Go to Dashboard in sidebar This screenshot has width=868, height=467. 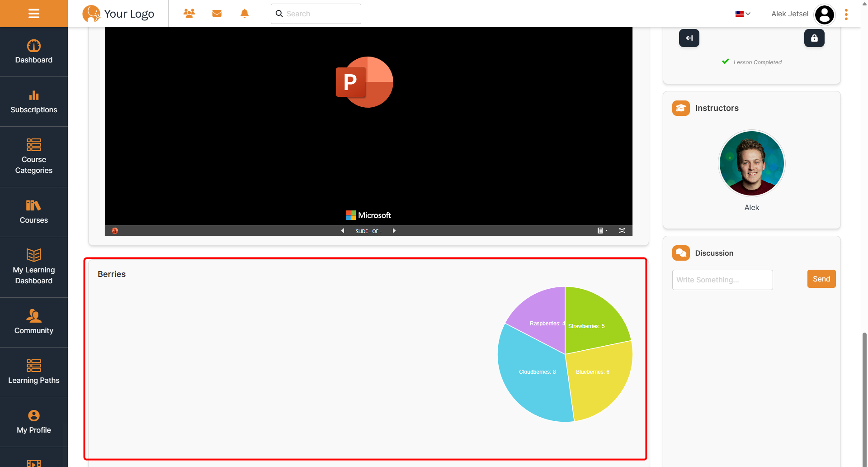pos(34,52)
